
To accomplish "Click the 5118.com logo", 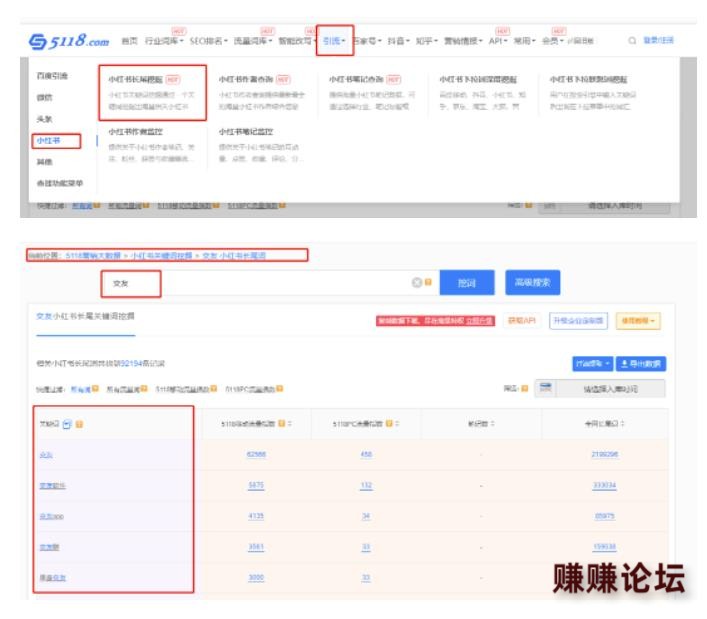I will coord(69,41).
